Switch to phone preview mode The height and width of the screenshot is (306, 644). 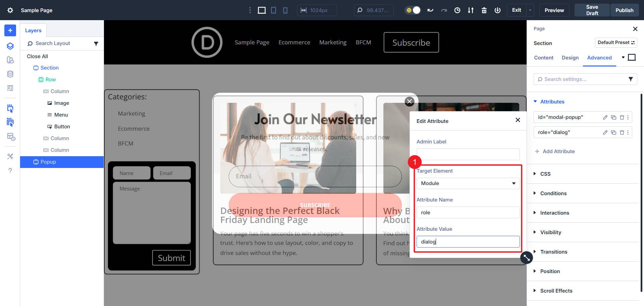coord(285,10)
